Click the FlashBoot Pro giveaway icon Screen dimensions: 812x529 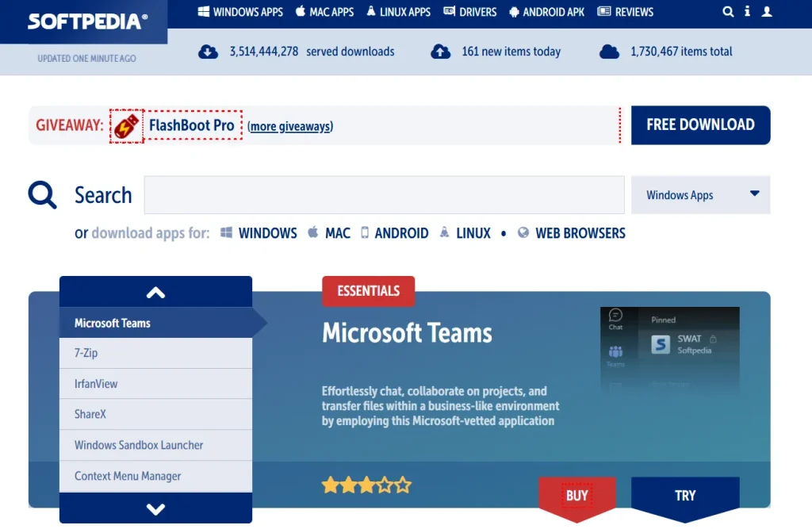coord(126,126)
